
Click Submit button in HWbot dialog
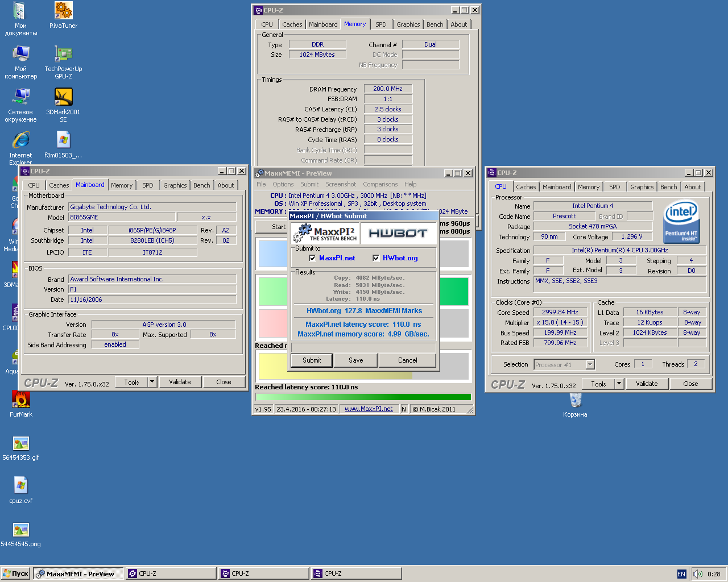[312, 360]
